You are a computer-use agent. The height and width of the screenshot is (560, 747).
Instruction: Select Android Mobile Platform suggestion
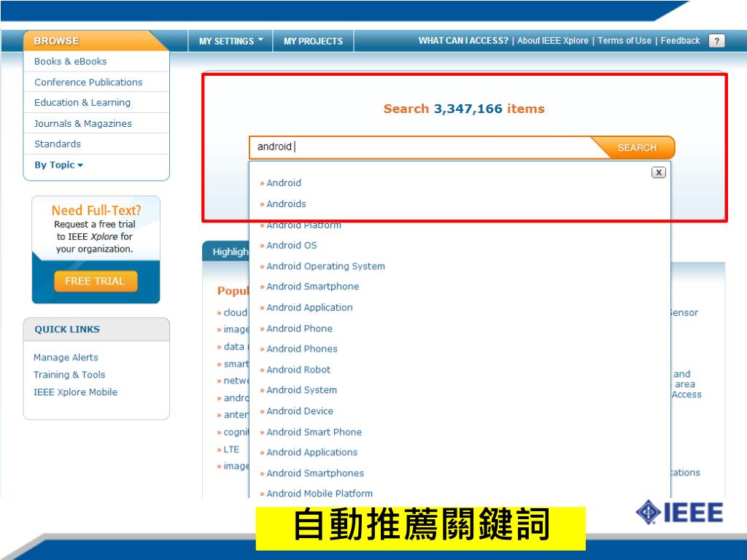[x=320, y=494]
